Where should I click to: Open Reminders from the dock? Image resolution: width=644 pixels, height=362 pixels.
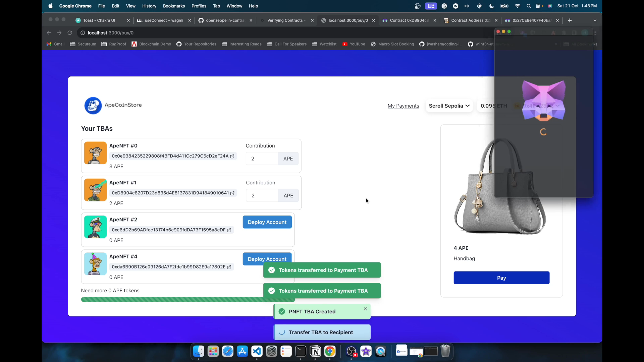click(x=286, y=351)
